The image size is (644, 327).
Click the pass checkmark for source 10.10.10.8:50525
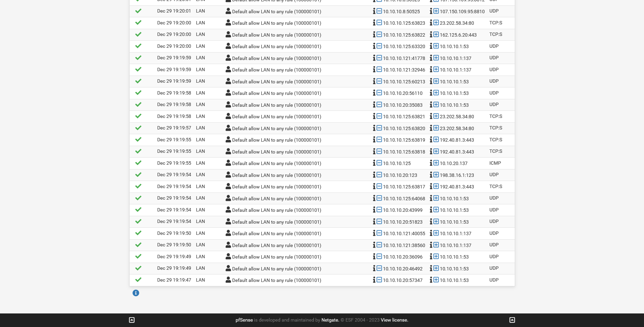coord(138,11)
